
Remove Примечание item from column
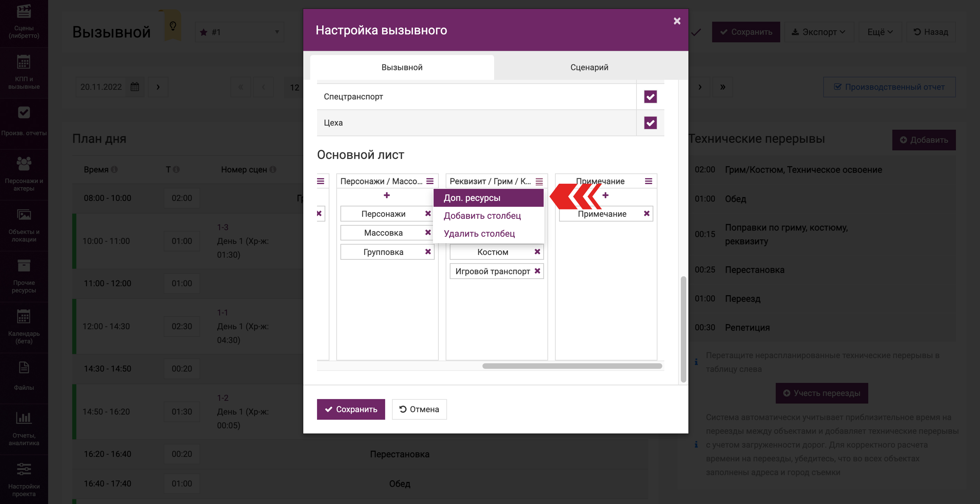tap(646, 214)
